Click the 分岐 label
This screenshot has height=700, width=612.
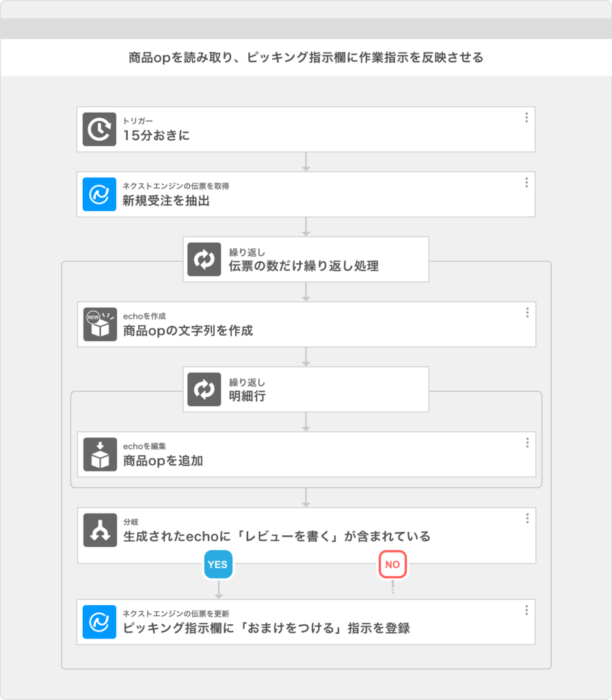click(131, 522)
